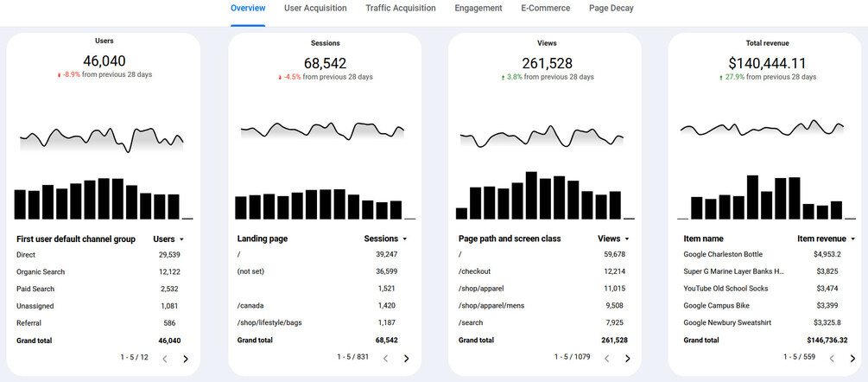
Task: Sort by the Views column arrow
Action: [x=627, y=239]
